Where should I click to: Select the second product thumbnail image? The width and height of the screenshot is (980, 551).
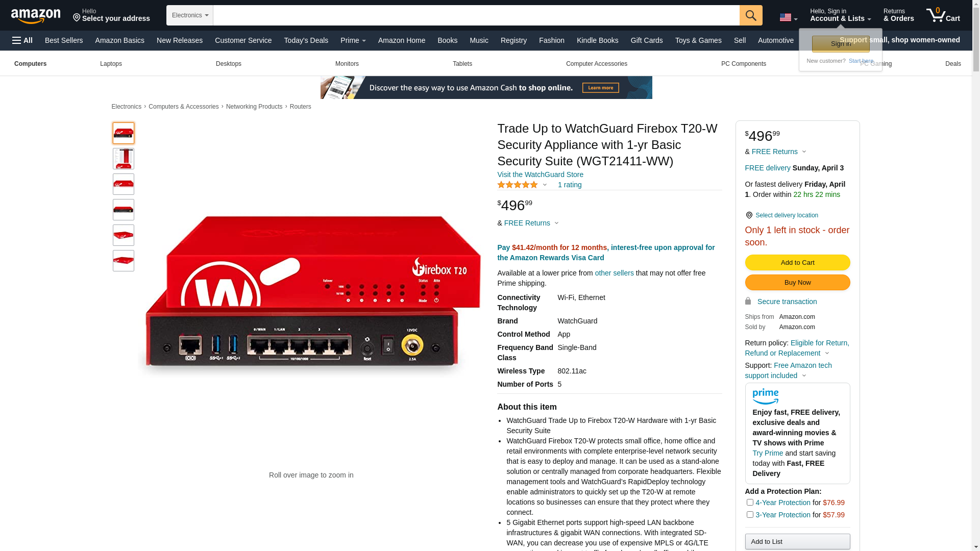(124, 159)
